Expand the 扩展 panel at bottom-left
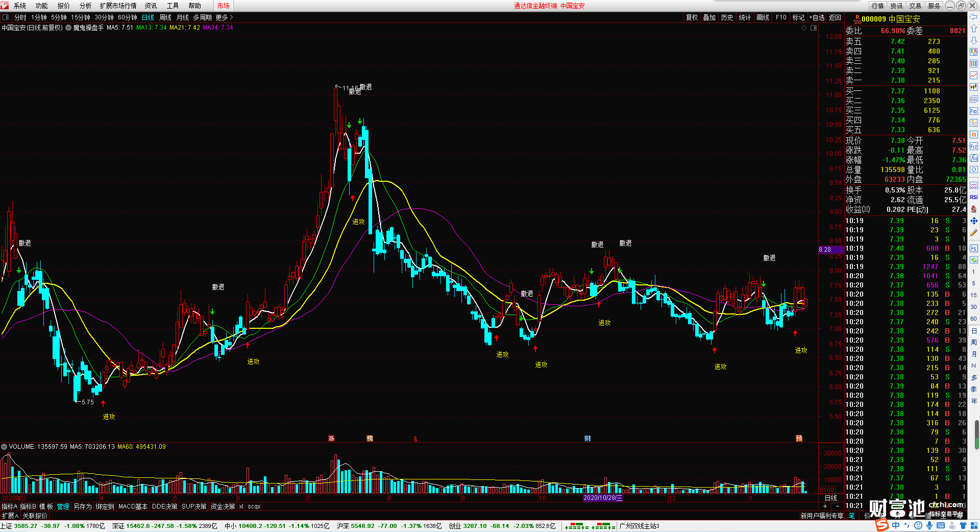Screen dimensions: 980x532 (10, 516)
